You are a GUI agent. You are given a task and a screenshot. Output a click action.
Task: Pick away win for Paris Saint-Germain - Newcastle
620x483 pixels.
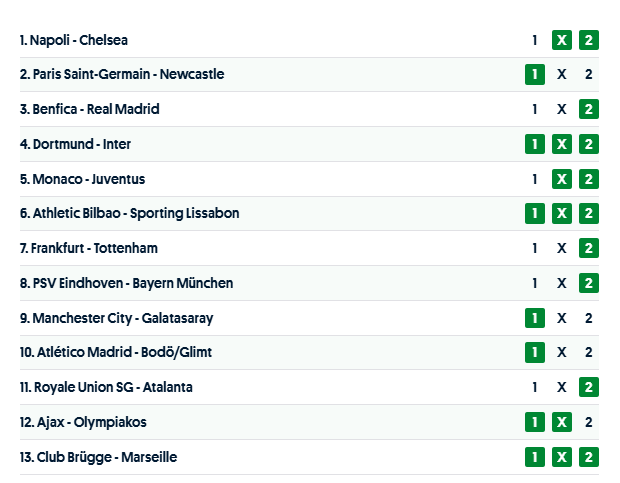589,75
